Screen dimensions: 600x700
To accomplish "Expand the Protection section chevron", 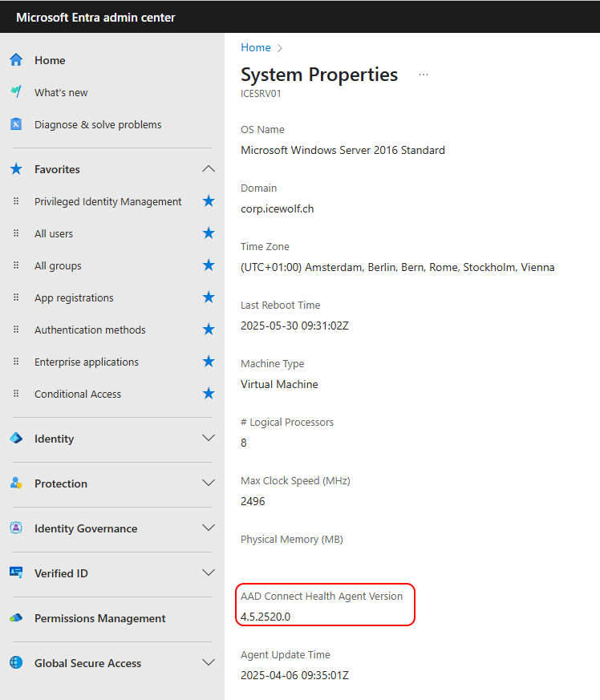I will coord(209,483).
